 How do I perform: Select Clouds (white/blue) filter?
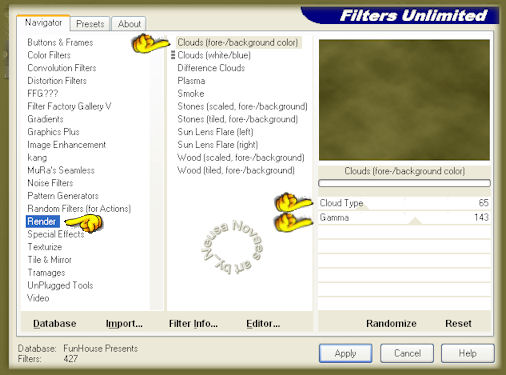coord(214,55)
